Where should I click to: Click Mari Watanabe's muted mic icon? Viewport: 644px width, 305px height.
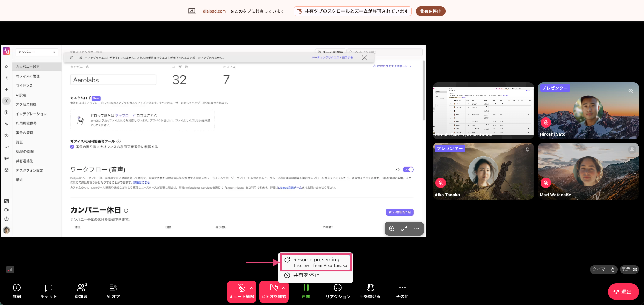tap(546, 183)
